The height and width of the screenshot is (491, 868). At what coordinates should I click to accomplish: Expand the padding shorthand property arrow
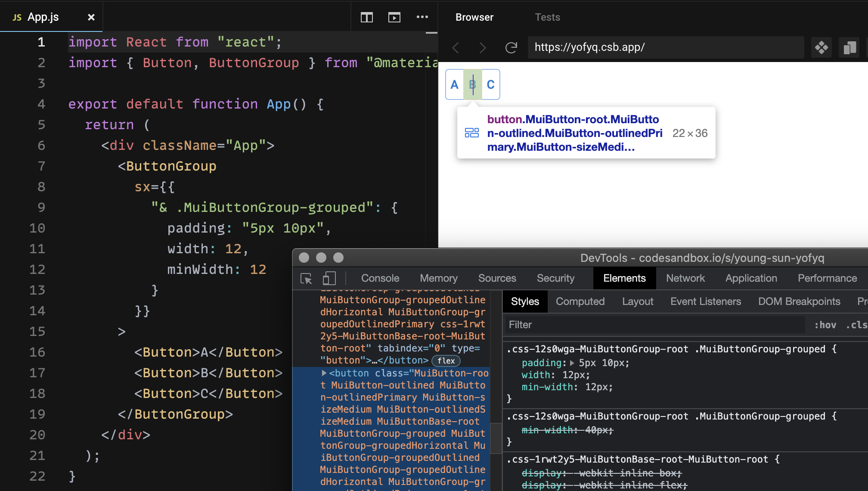click(573, 363)
